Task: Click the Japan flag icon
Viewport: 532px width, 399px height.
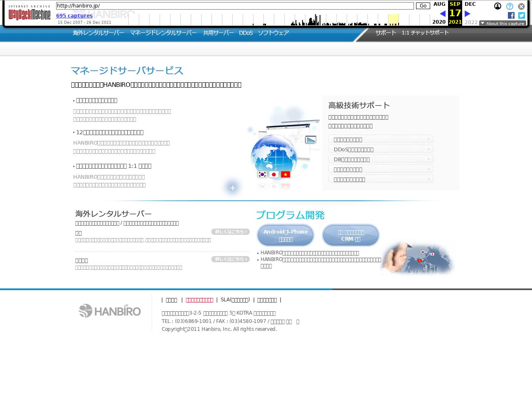Action: tap(273, 174)
